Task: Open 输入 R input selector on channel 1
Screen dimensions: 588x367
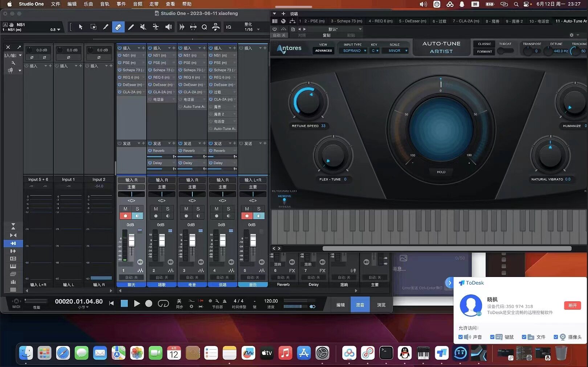Action: tap(131, 180)
